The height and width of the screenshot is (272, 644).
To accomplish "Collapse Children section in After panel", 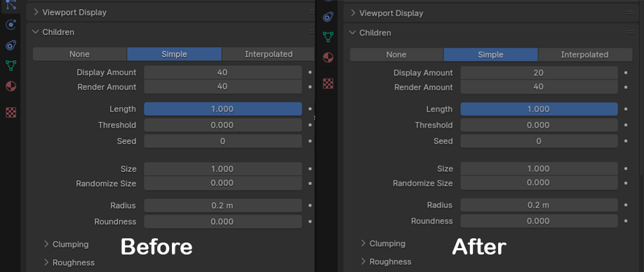I will click(353, 32).
